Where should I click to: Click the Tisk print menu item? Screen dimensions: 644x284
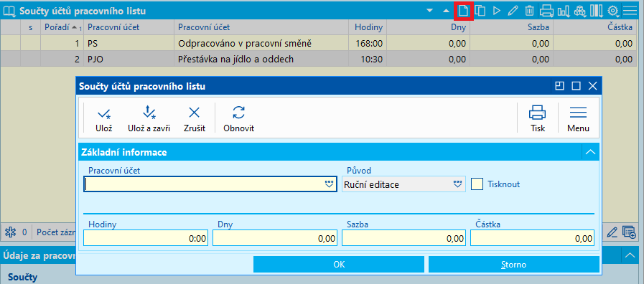pos(537,118)
